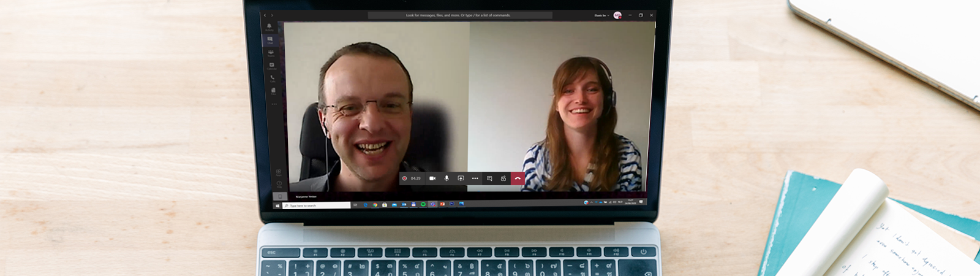Click the Windows taskbar search field

[x=316, y=205]
